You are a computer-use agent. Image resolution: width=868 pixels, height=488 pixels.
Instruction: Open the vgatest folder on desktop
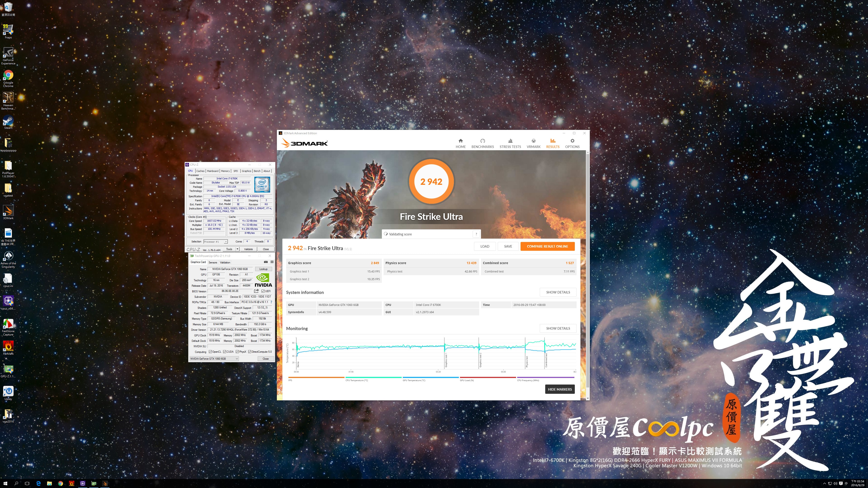[x=8, y=190]
